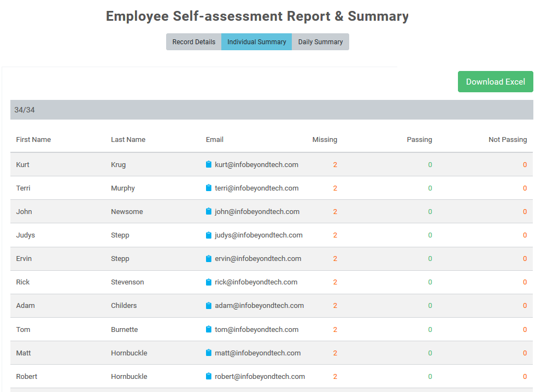Click the Last Name column header

tap(128, 140)
